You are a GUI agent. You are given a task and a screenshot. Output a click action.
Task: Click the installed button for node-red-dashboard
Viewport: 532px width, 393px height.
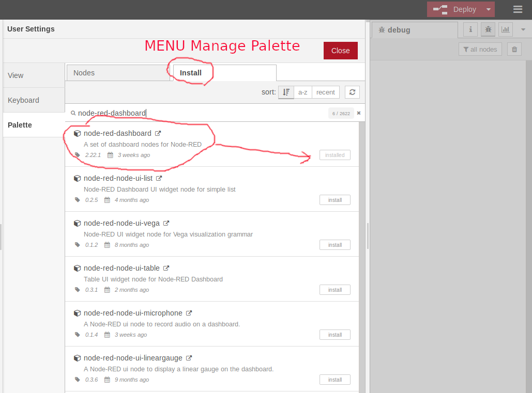click(x=335, y=155)
